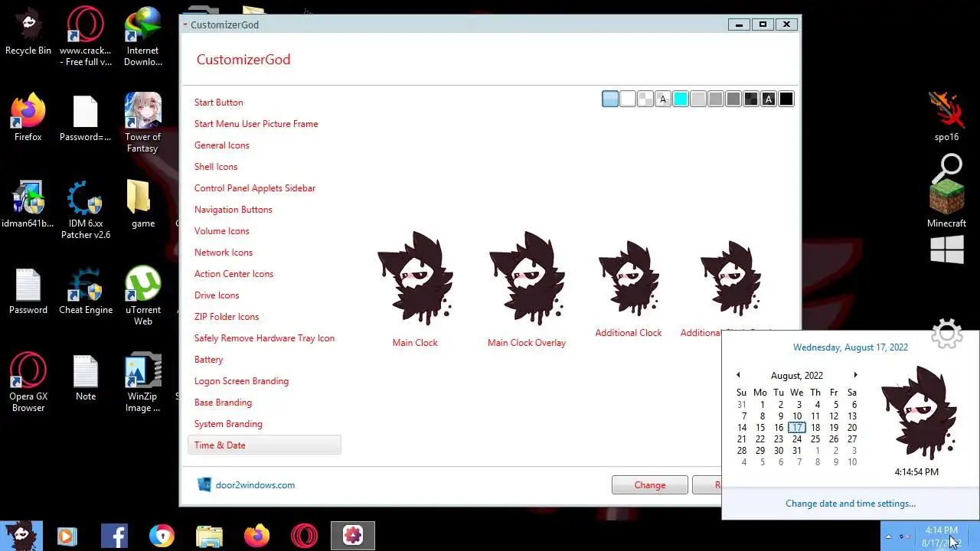This screenshot has width=980, height=551.
Task: Select the Cheat Engine desktop icon
Action: (x=86, y=291)
